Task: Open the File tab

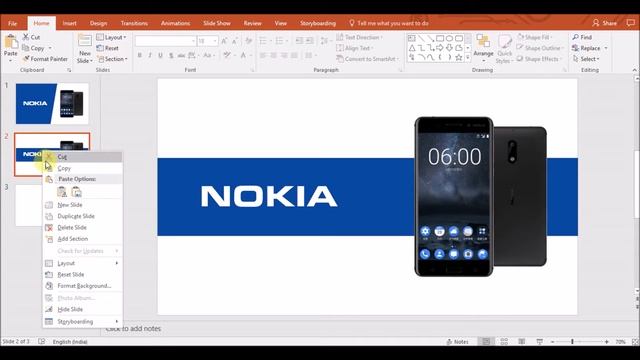Action: 12,23
